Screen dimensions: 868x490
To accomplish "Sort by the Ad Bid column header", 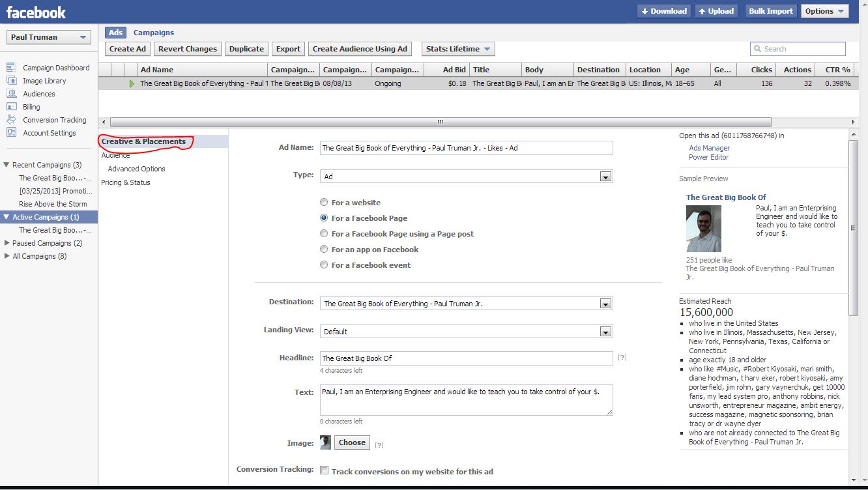I will point(447,70).
